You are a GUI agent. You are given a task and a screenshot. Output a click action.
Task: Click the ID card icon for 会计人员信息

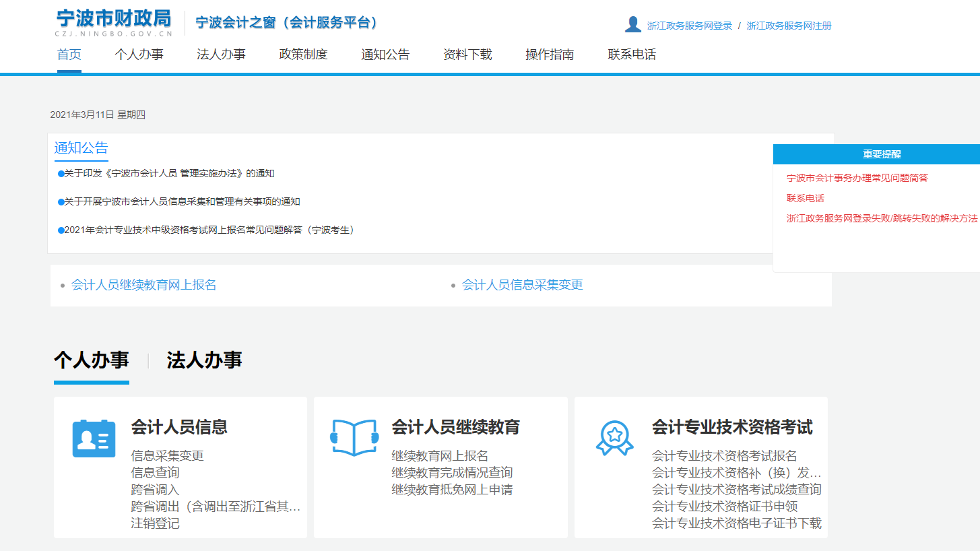click(94, 439)
